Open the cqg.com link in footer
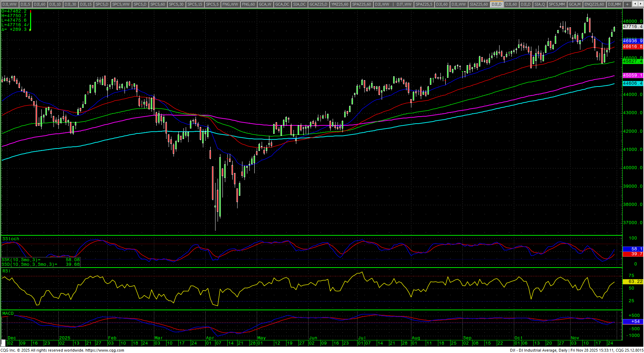Screen dimensions: 644x353 [x=105, y=350]
